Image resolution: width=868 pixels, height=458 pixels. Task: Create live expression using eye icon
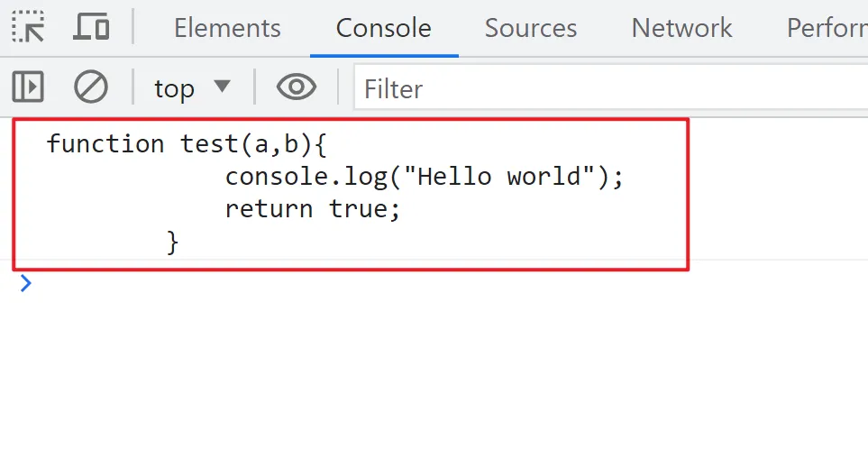coord(296,87)
